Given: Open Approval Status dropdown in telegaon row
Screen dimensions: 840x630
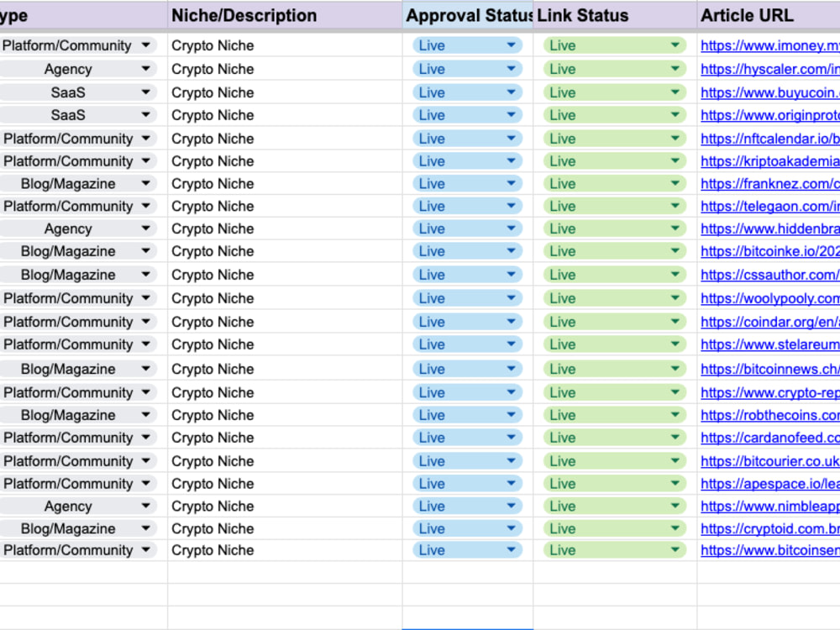Looking at the screenshot, I should (511, 207).
